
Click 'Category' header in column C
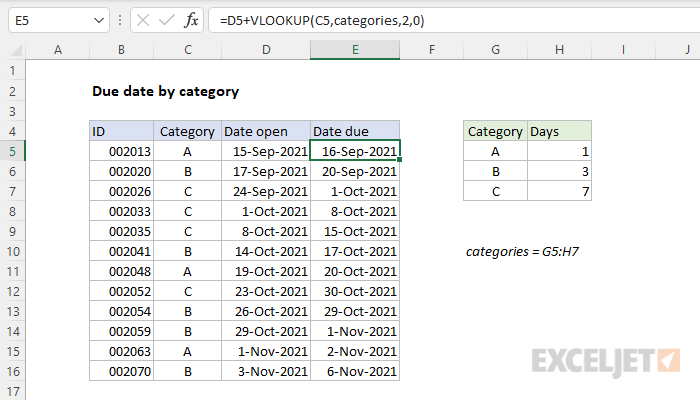click(188, 131)
